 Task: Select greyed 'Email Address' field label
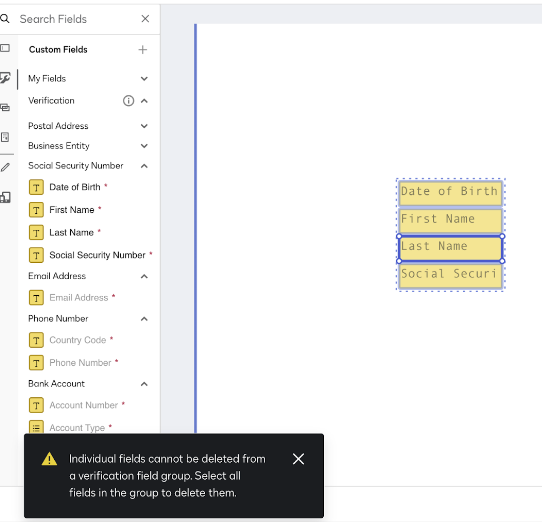pyautogui.click(x=78, y=298)
